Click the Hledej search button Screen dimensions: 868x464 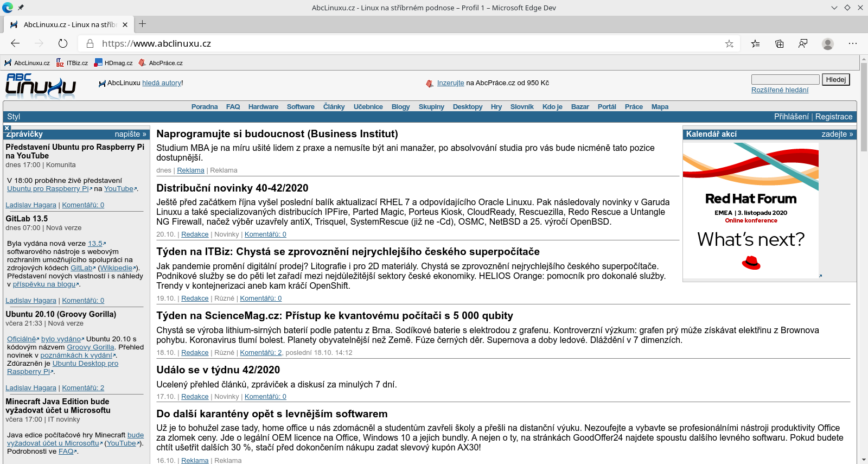tap(836, 79)
